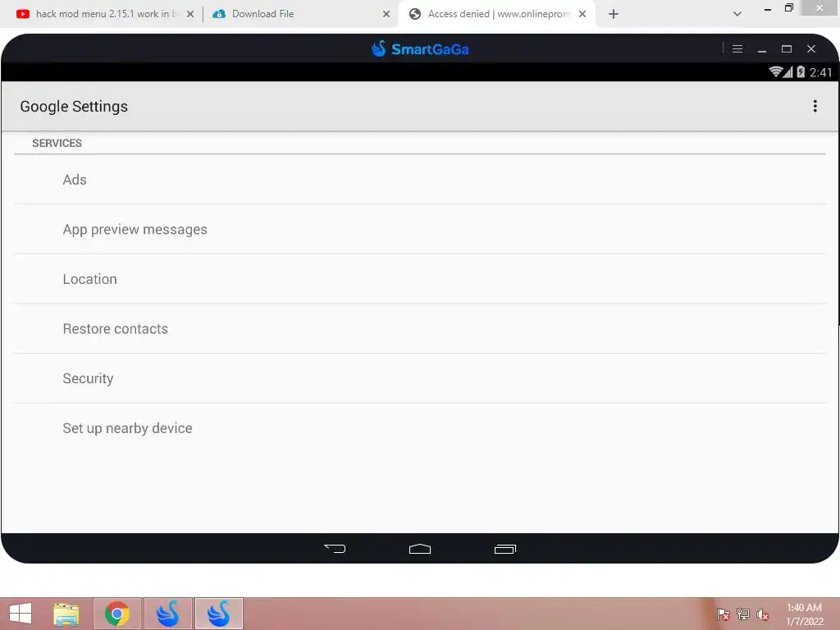
Task: Open File Explorer from the taskbar
Action: click(x=66, y=614)
